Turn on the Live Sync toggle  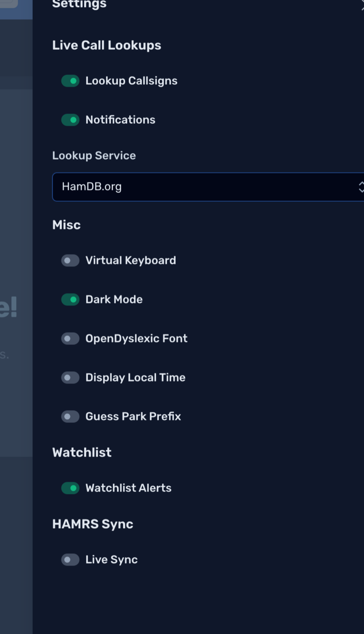pyautogui.click(x=70, y=560)
